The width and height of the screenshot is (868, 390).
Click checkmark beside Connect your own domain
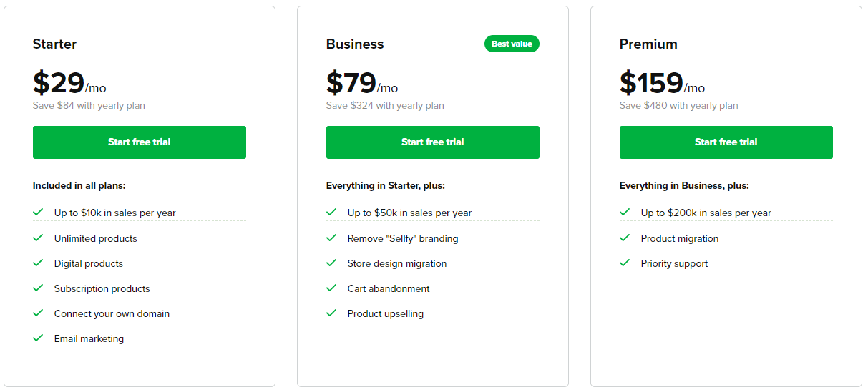[x=38, y=313]
